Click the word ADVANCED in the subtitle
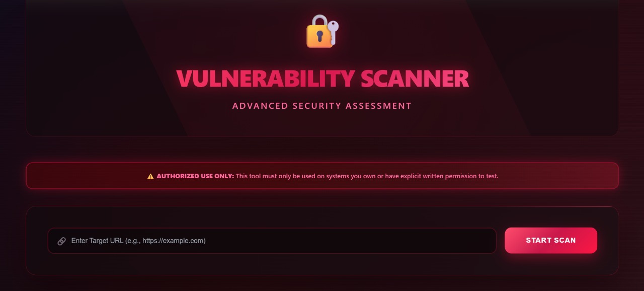The height and width of the screenshot is (291, 644). click(x=260, y=106)
